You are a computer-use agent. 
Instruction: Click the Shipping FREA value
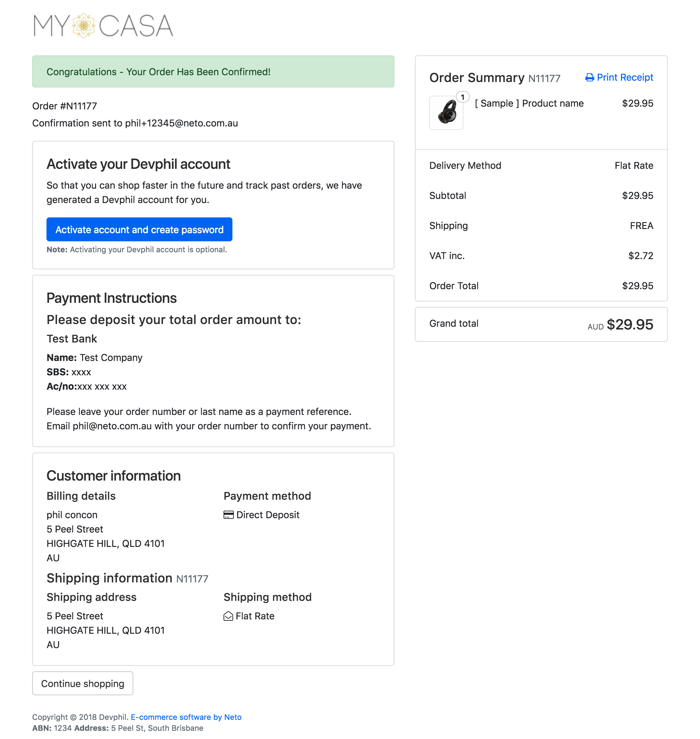pos(642,226)
